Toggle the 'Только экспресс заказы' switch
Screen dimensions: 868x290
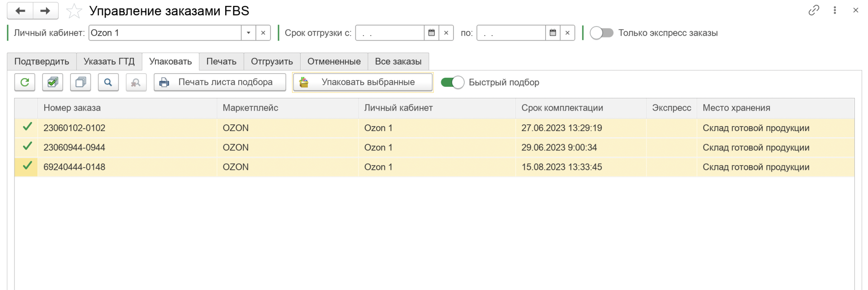601,33
